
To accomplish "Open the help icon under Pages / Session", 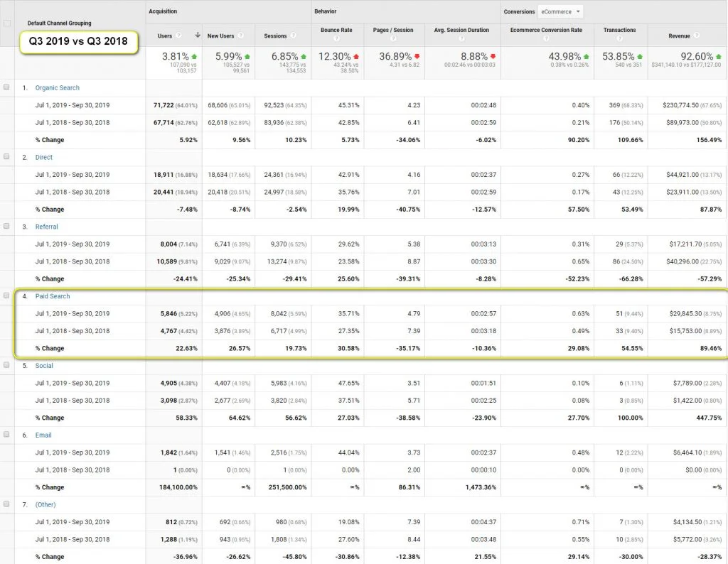I will click(392, 38).
